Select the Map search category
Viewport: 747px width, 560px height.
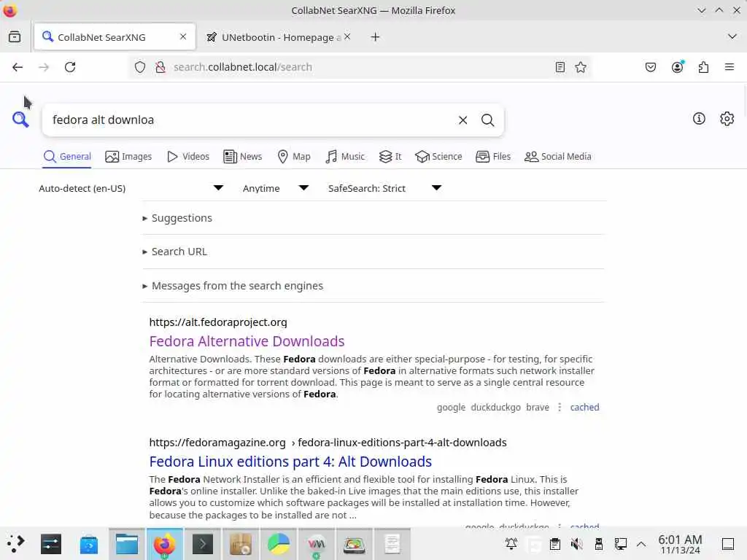pos(293,157)
